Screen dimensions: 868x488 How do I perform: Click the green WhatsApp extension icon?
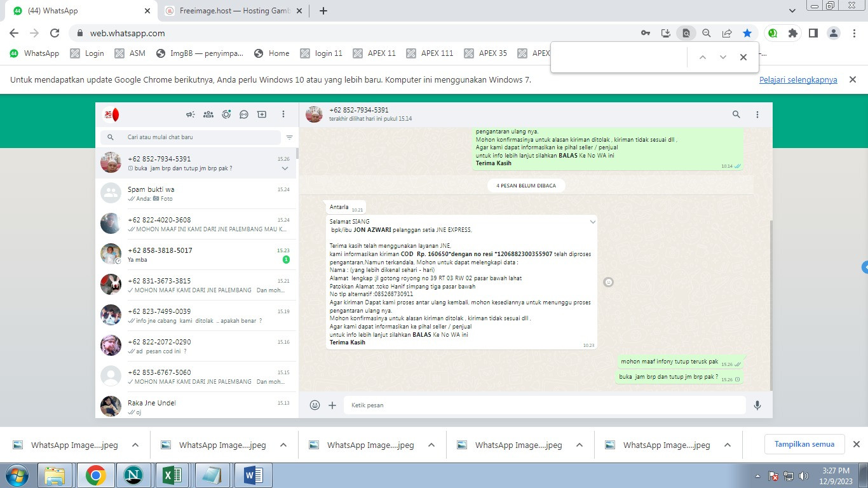point(773,33)
